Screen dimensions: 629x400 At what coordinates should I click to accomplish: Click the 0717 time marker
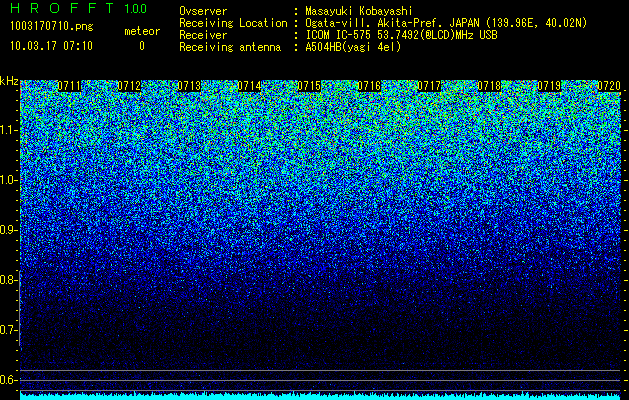(429, 86)
